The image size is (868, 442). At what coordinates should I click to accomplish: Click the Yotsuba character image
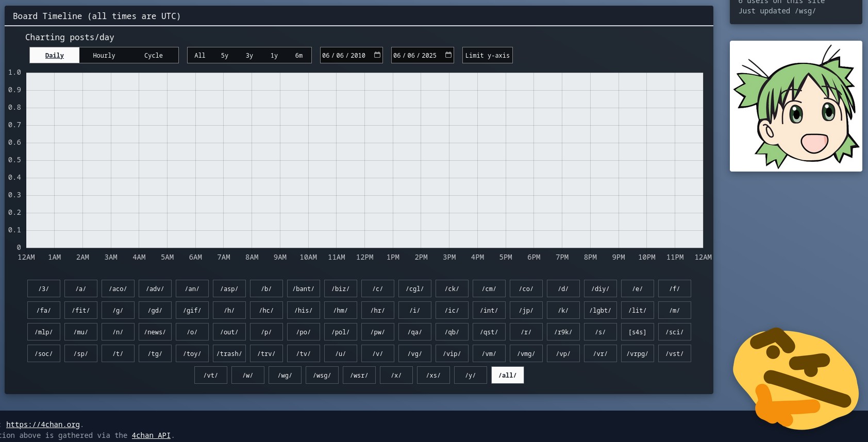pos(796,106)
